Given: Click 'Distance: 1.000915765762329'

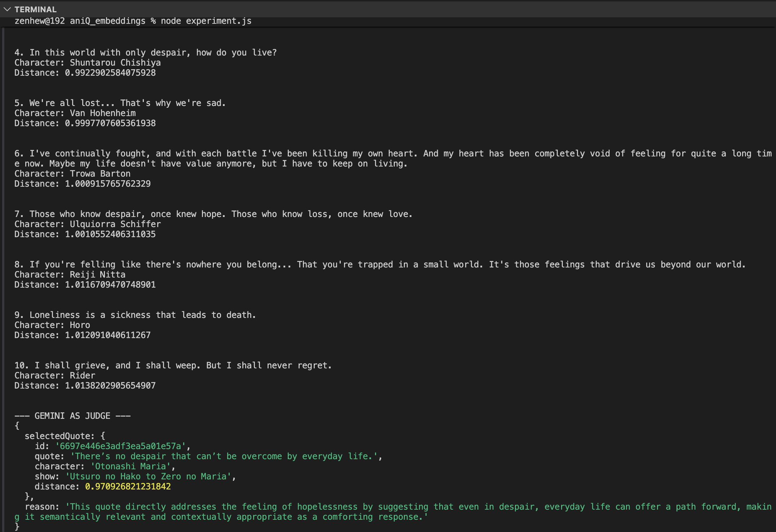Looking at the screenshot, I should click(83, 184).
